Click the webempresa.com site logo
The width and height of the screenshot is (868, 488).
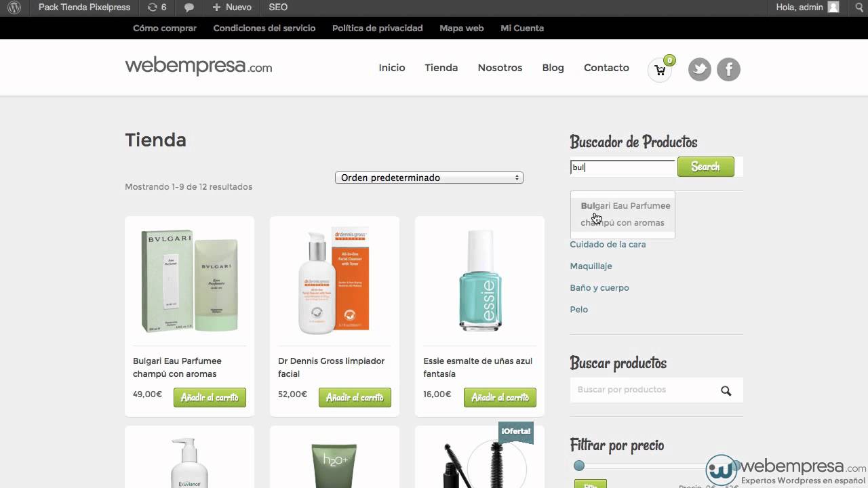pos(199,66)
